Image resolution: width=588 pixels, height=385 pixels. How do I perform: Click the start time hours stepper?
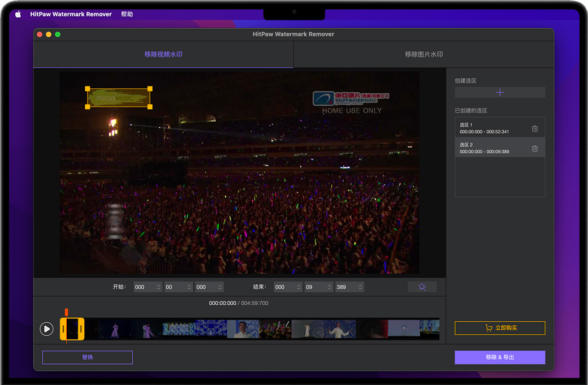point(158,287)
